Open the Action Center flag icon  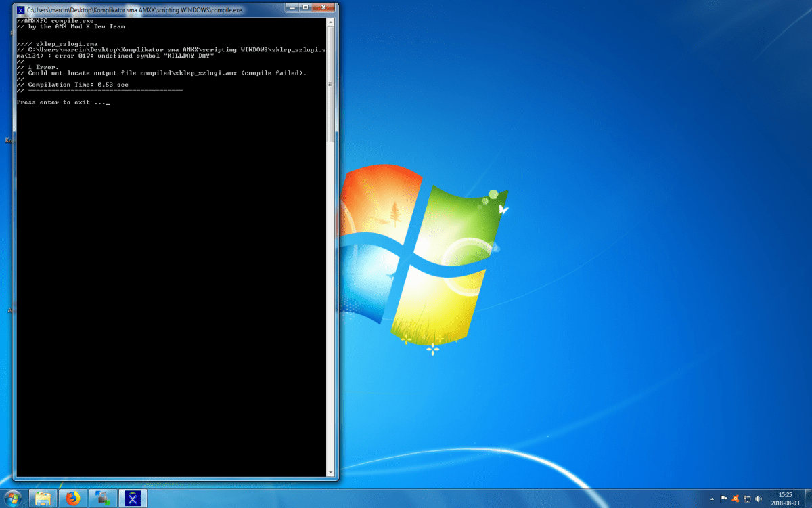coord(724,499)
